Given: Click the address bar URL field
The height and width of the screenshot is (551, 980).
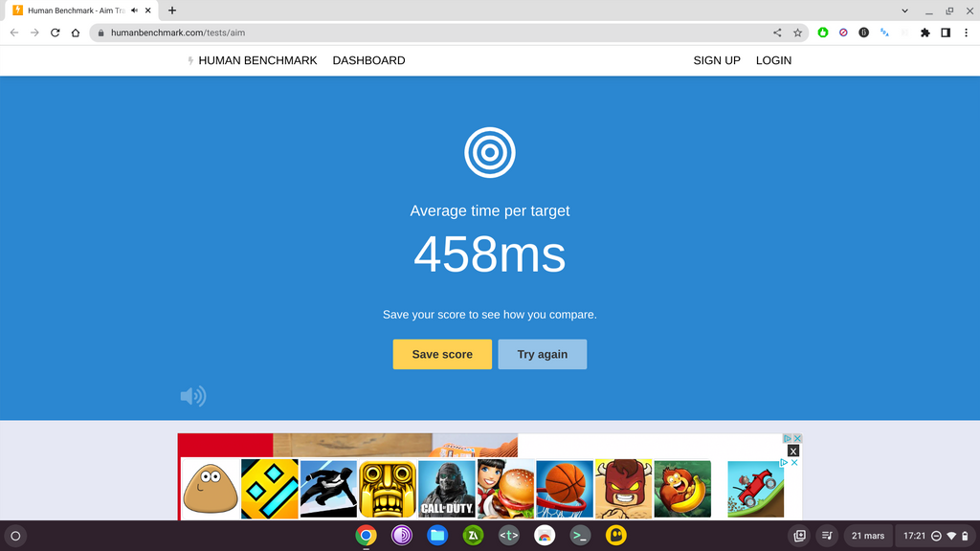Looking at the screenshot, I should coord(431,33).
